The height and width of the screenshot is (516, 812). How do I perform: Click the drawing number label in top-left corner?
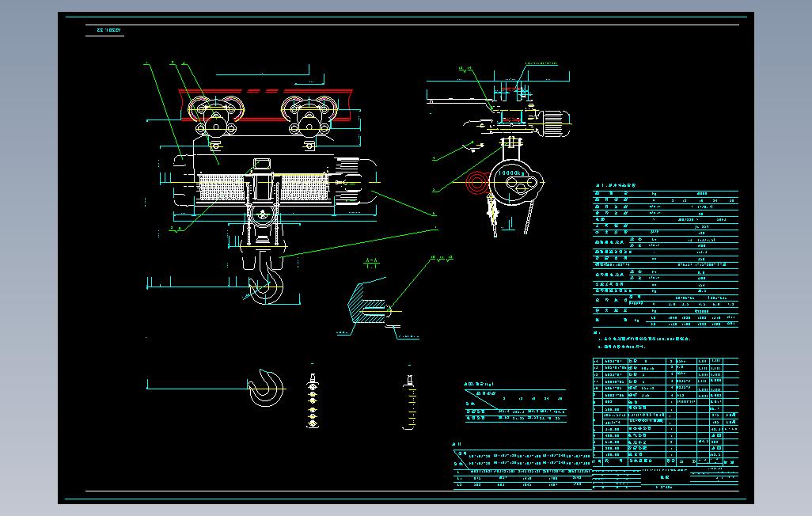[108, 30]
